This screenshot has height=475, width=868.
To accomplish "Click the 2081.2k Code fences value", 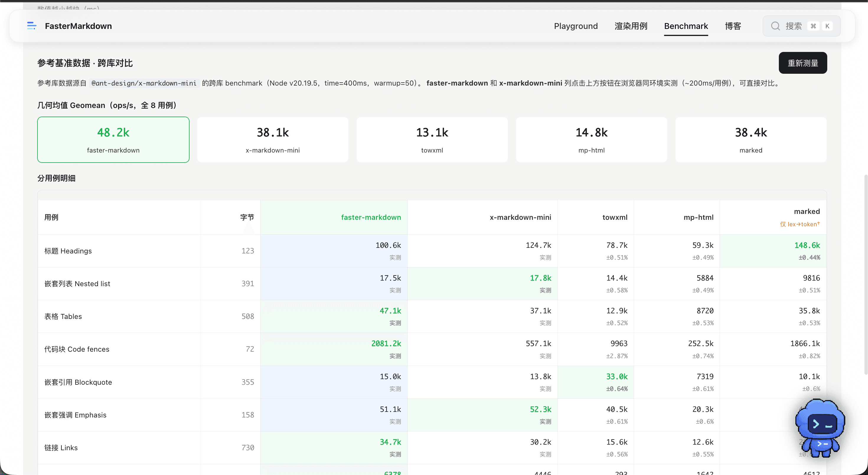I will pyautogui.click(x=386, y=343).
